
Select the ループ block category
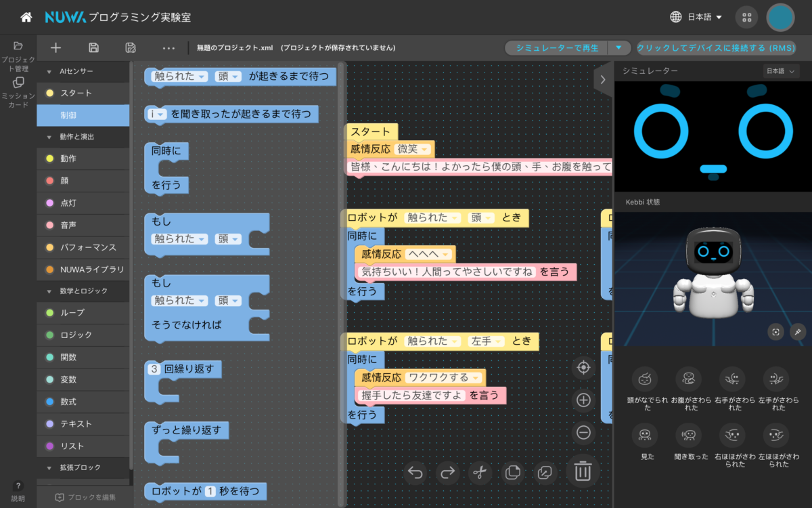pos(72,313)
